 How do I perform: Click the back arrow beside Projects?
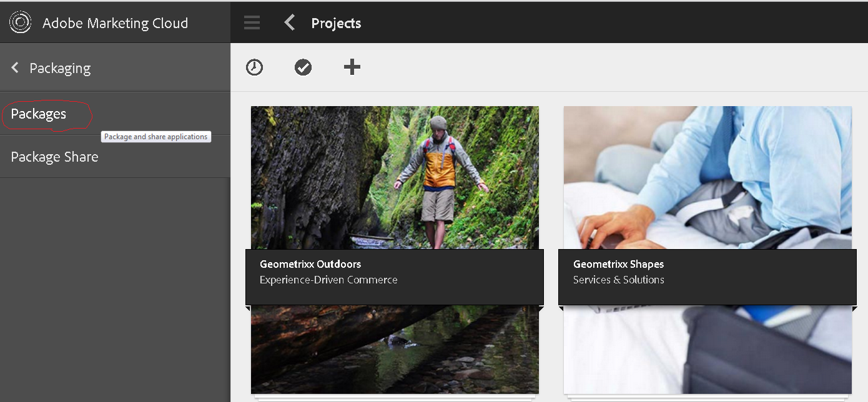coord(289,23)
